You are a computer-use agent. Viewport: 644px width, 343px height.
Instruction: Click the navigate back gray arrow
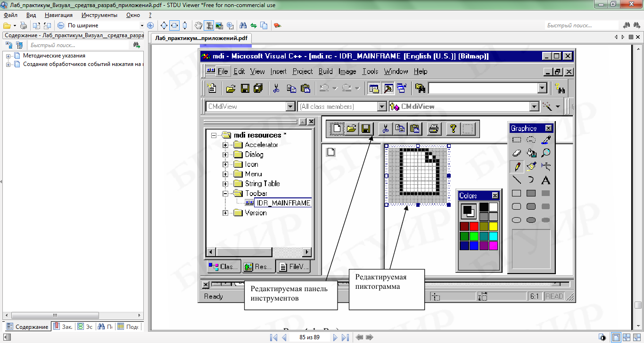tap(359, 337)
